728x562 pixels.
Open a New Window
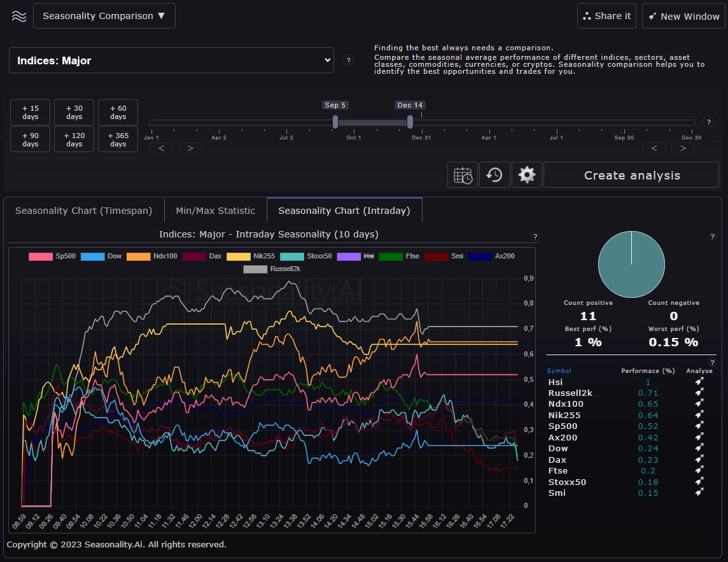coord(683,16)
